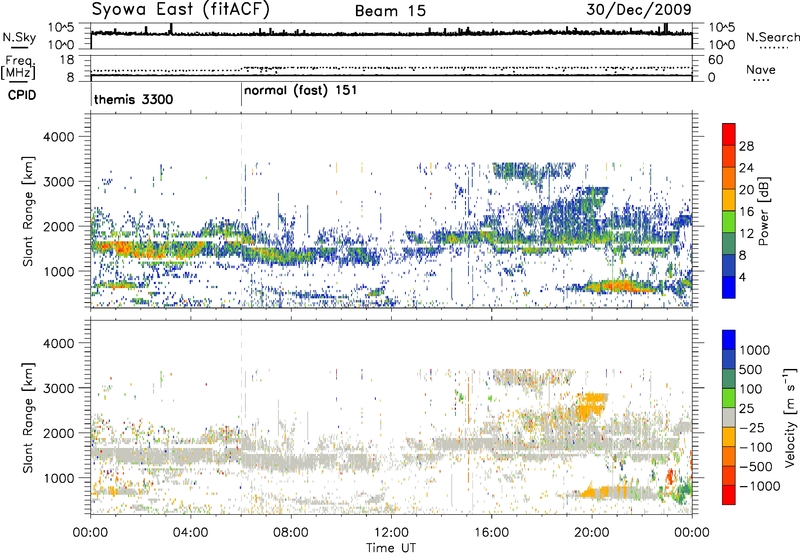The height and width of the screenshot is (554, 800).
Task: Click the '16' label on Power colorbar
Action: pos(746,212)
